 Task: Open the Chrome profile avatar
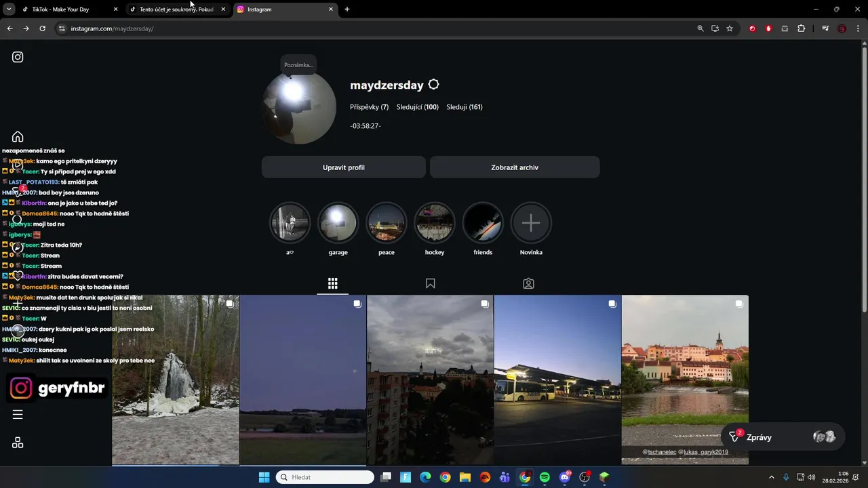tap(842, 28)
